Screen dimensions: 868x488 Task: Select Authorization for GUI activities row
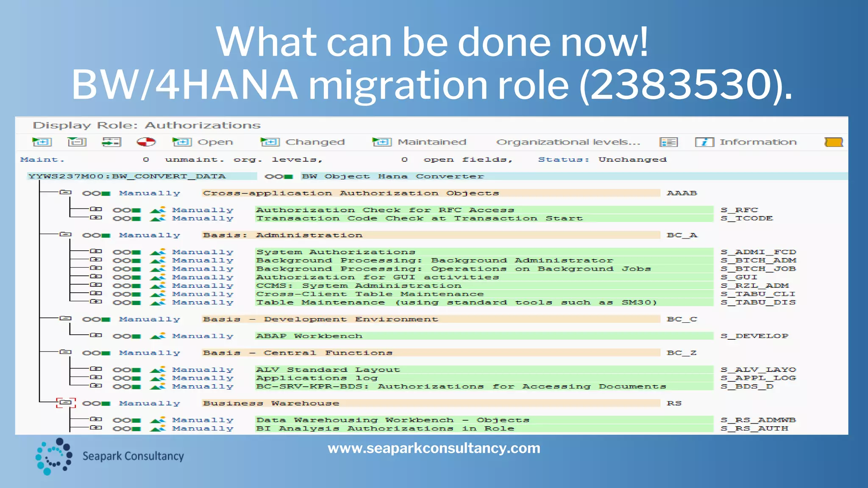tap(484, 277)
